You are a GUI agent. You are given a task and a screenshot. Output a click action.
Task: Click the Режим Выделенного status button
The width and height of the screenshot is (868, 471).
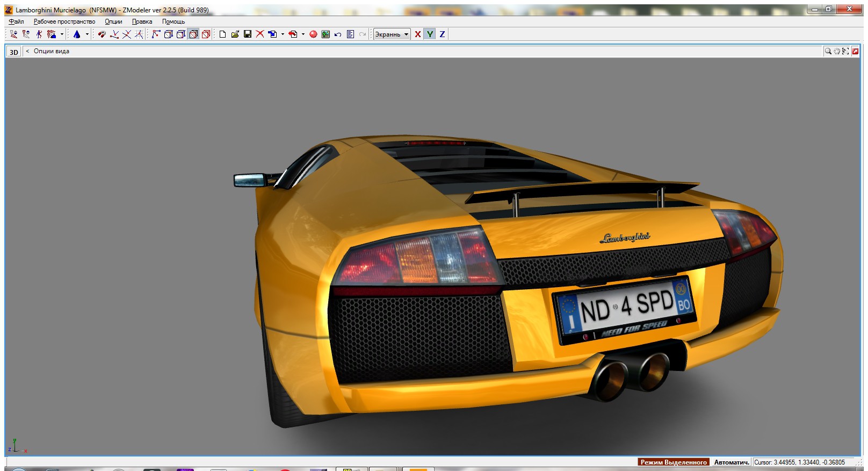[x=674, y=462]
